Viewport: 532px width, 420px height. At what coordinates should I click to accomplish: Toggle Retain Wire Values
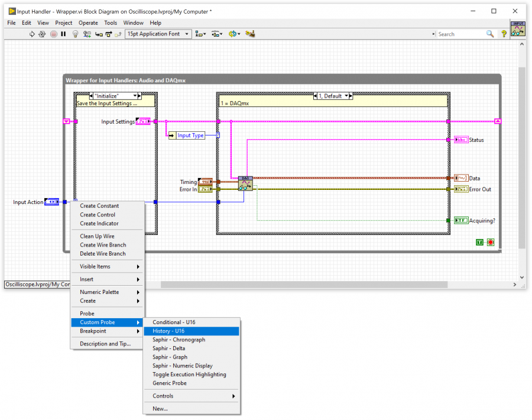pos(87,34)
